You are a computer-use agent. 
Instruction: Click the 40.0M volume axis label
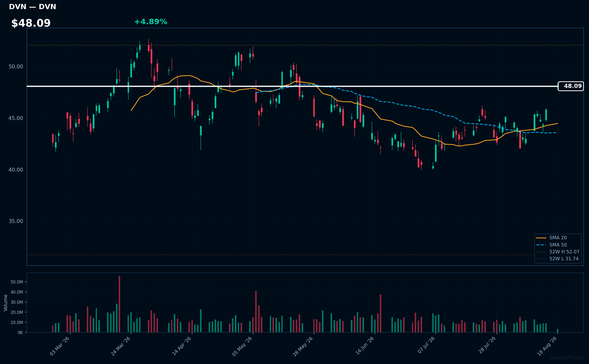click(17, 292)
